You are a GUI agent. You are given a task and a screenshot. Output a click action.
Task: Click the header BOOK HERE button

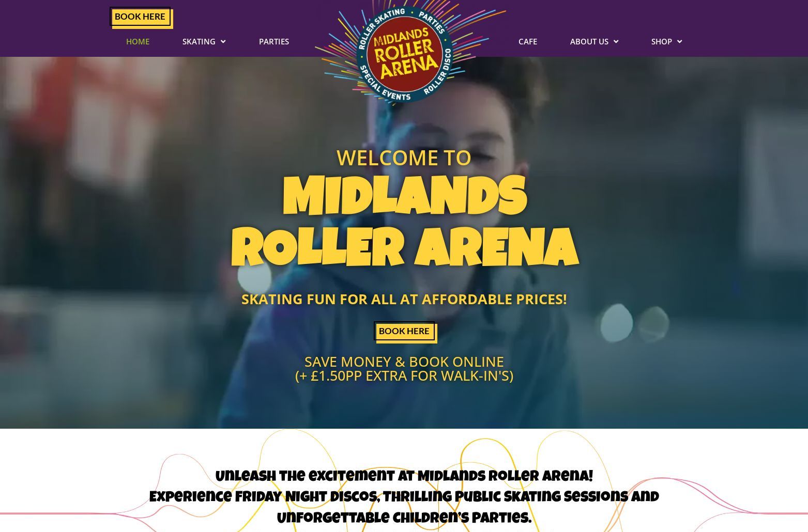coord(140,17)
